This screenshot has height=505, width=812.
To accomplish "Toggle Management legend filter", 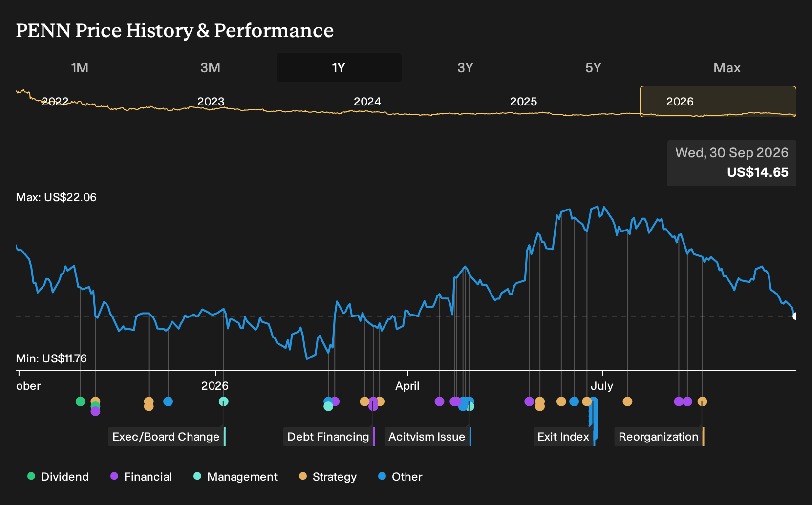I will pos(235,477).
